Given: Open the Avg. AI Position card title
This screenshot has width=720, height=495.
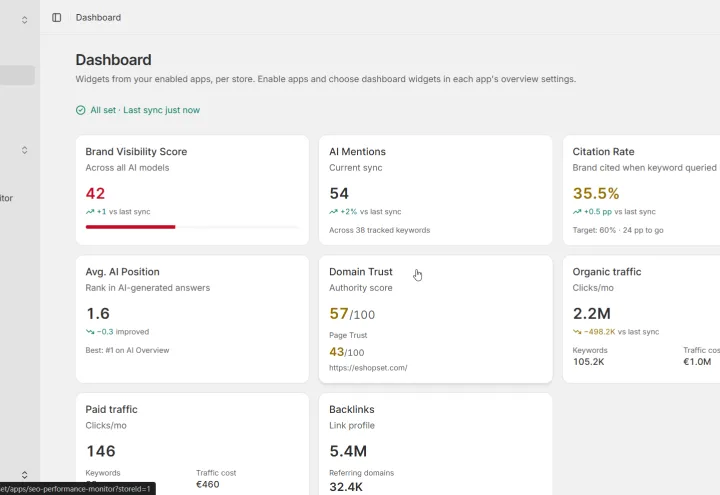Looking at the screenshot, I should point(122,272).
